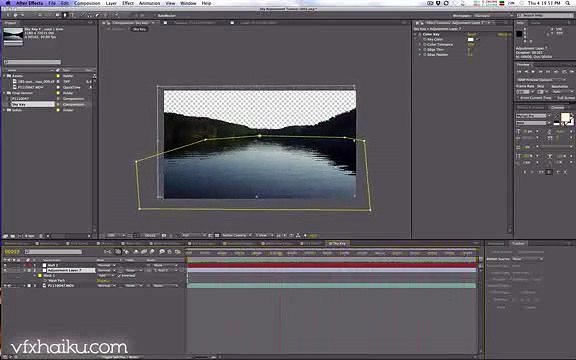Open RAM Preview Options dropdown
The height and width of the screenshot is (360, 576).
pos(541,80)
